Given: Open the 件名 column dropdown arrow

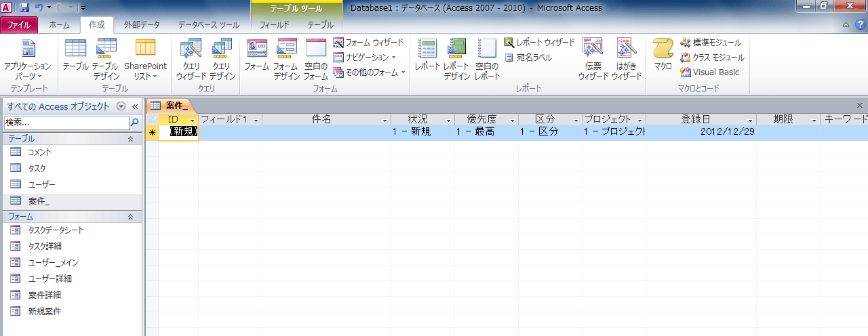Looking at the screenshot, I should (385, 120).
